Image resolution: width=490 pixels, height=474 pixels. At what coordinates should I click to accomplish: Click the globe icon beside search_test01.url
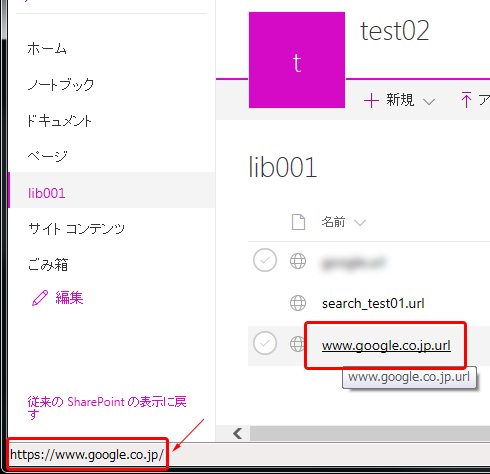click(x=298, y=303)
